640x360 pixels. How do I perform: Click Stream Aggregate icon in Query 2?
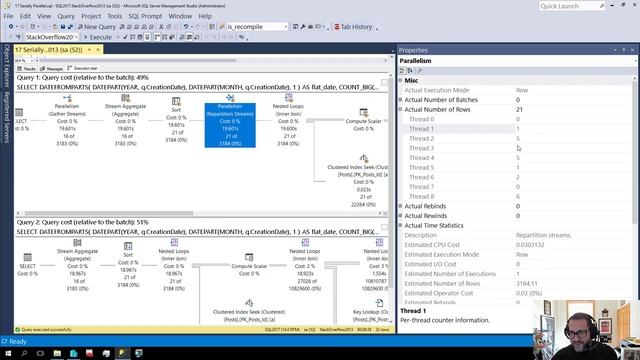click(x=77, y=243)
